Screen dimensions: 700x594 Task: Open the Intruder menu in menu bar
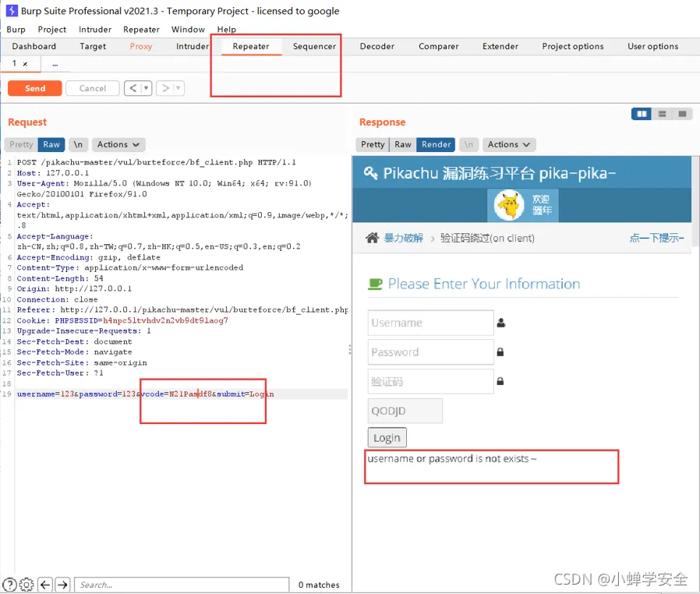tap(95, 30)
